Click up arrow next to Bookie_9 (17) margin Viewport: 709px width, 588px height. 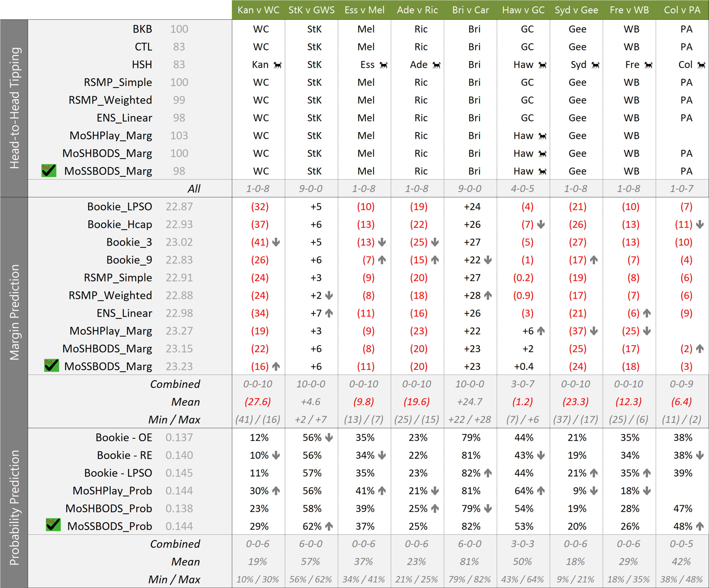point(594,260)
